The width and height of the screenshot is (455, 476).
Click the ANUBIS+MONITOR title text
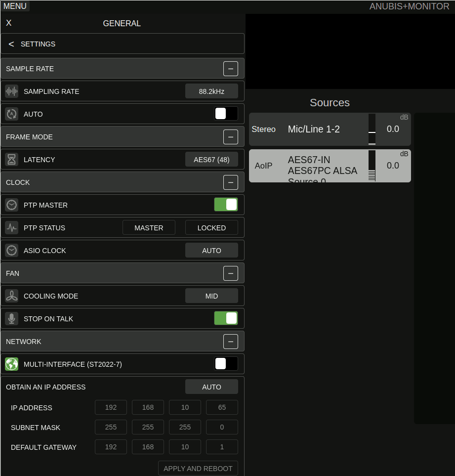[409, 6]
